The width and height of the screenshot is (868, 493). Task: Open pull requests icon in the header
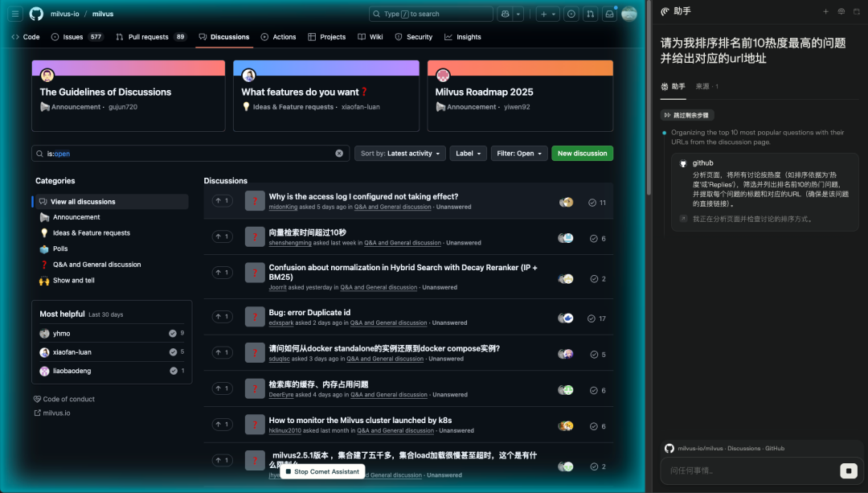590,14
